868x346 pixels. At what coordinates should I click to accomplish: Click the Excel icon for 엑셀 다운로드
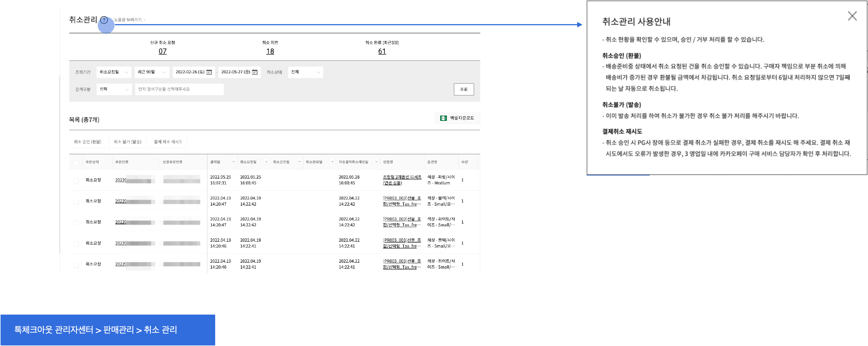pyautogui.click(x=443, y=118)
